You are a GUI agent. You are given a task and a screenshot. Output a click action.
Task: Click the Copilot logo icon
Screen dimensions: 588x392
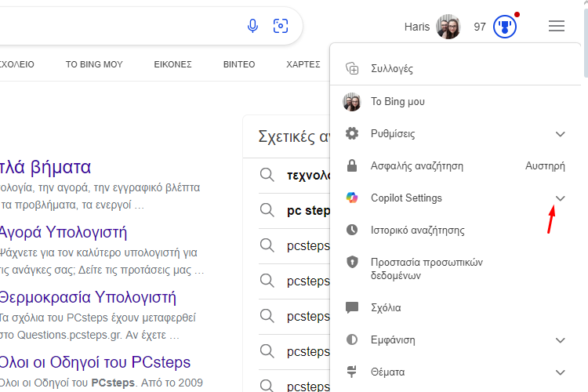coord(352,198)
